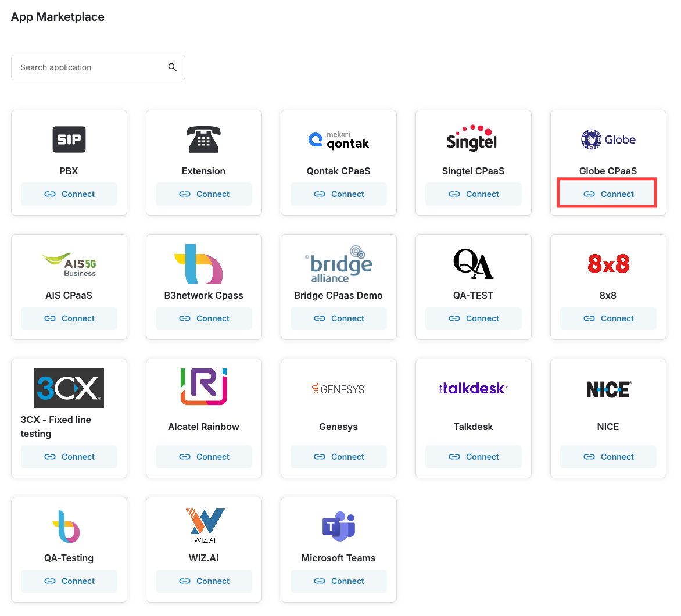Click the search magnifier icon
Image resolution: width=681 pixels, height=616 pixels.
pos(173,67)
